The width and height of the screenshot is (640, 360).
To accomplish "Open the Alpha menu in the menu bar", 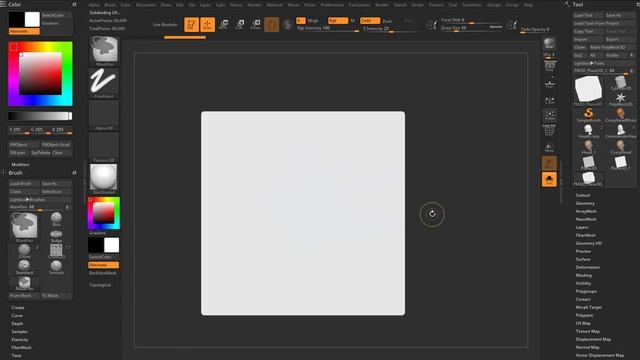I will click(94, 5).
